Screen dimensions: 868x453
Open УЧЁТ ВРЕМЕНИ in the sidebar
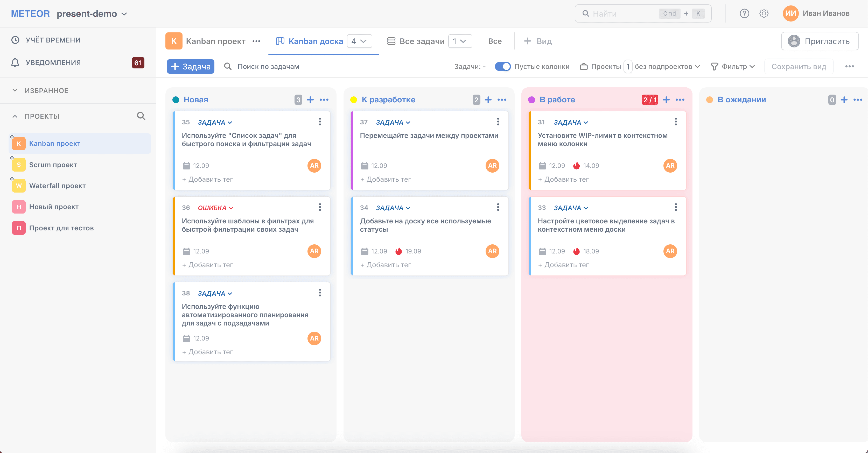tap(53, 40)
